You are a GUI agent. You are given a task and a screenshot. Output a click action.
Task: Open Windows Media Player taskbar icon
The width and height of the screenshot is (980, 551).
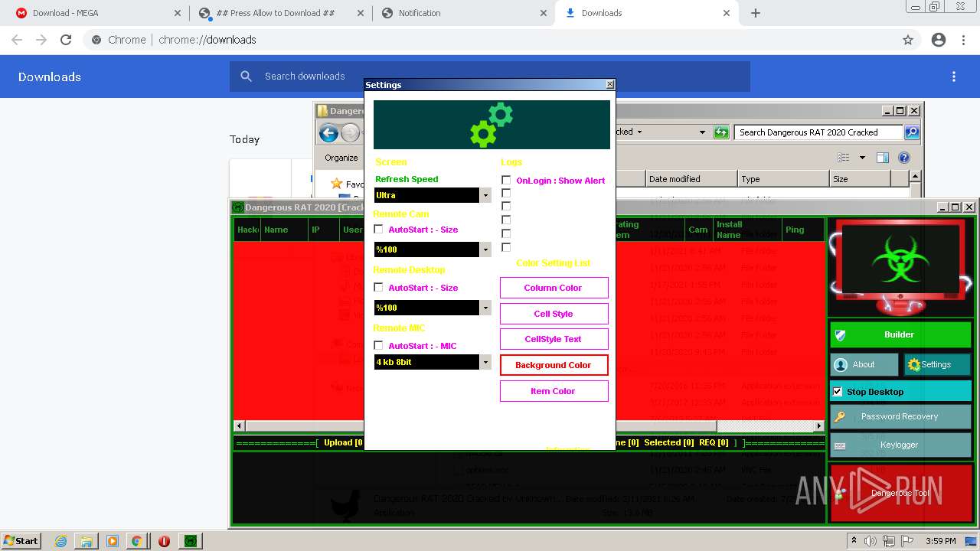coord(112,541)
